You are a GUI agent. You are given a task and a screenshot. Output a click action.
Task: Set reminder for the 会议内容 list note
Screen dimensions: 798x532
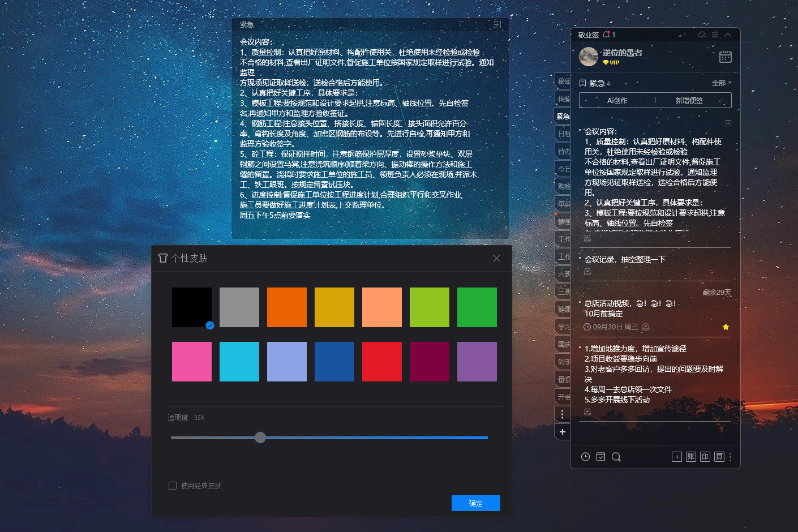click(x=587, y=238)
